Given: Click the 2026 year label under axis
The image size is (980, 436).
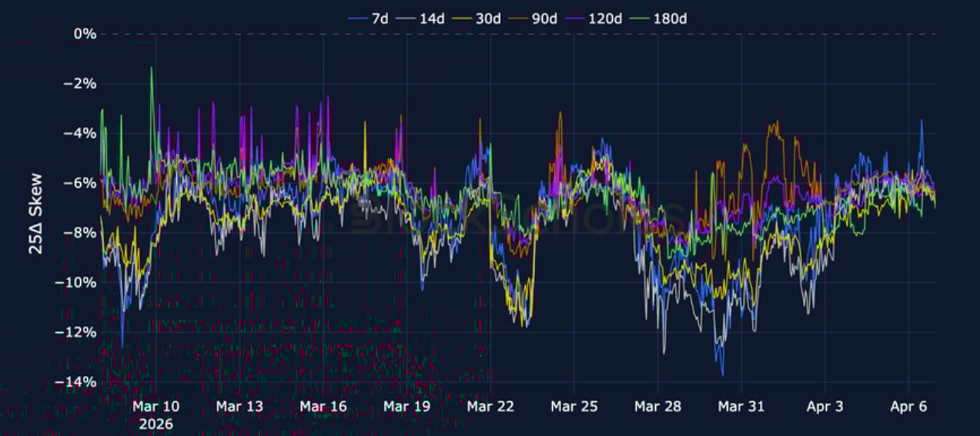Looking at the screenshot, I should pos(156,424).
